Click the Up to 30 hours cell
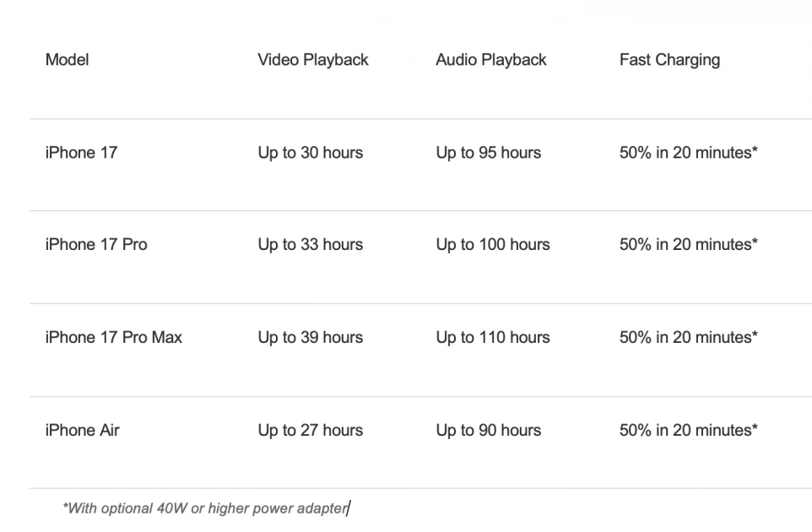The width and height of the screenshot is (812, 532). coord(310,153)
